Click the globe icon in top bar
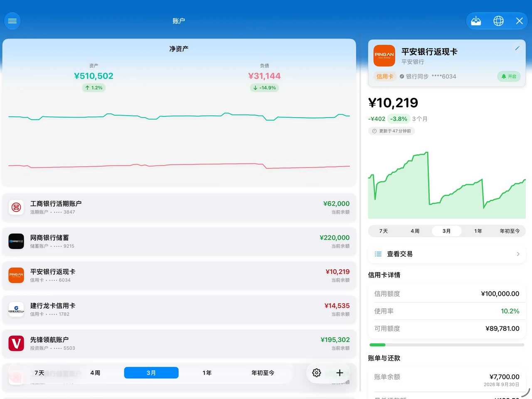 tap(498, 21)
